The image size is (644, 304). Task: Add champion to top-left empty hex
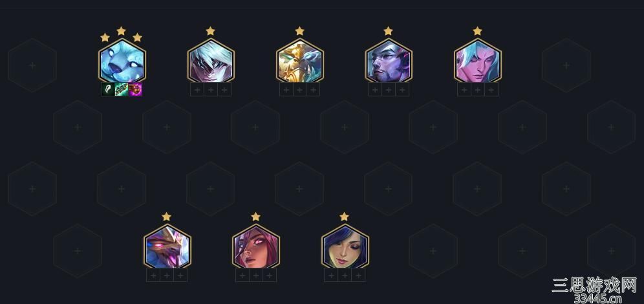[x=32, y=65]
